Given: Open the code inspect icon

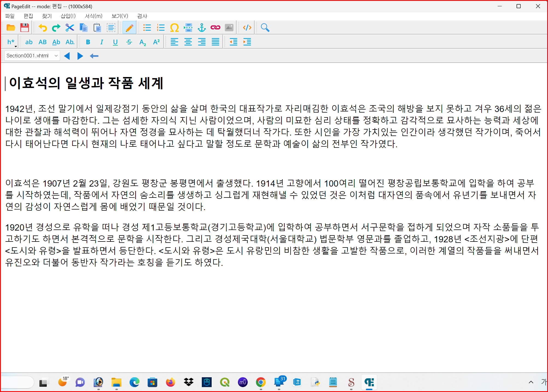Looking at the screenshot, I should (x=247, y=28).
